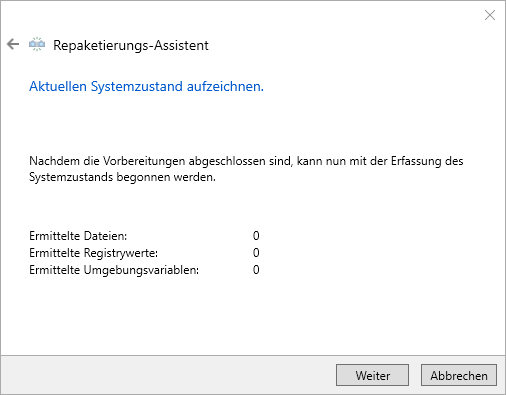This screenshot has width=506, height=395.
Task: Click the word Erfassung in the description
Action: pos(417,161)
